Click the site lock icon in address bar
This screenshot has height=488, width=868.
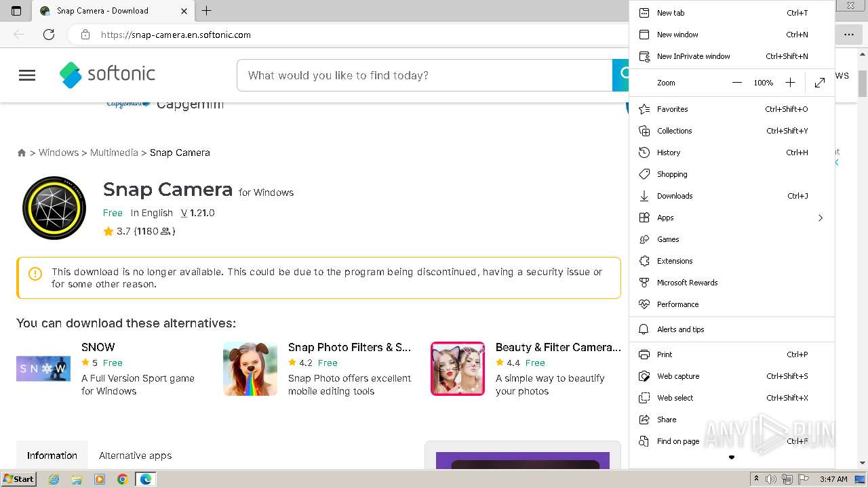click(85, 35)
